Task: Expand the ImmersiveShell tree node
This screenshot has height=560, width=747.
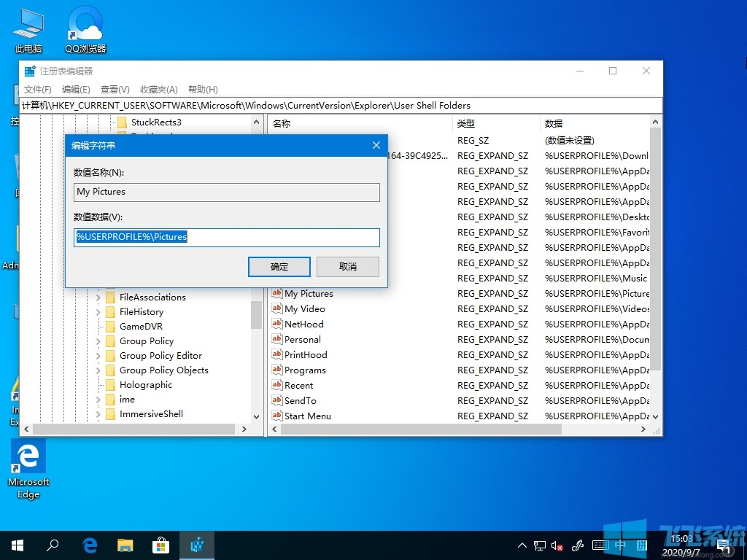Action: tap(100, 413)
